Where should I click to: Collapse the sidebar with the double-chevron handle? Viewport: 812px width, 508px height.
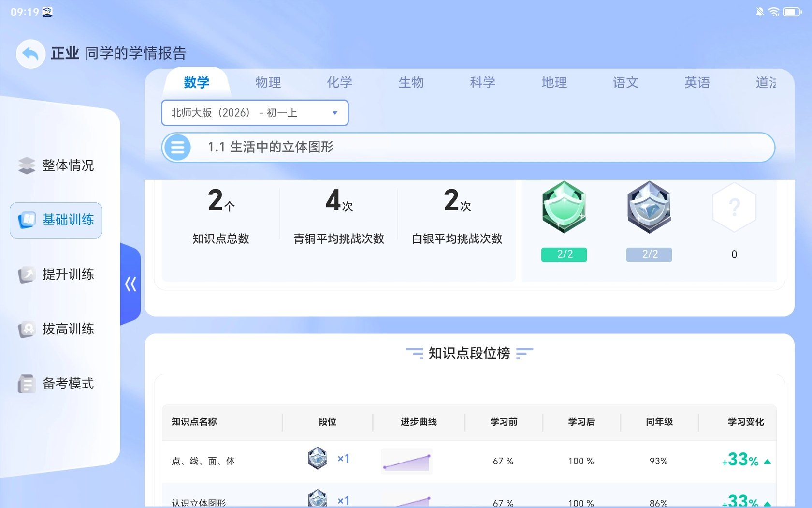(130, 284)
